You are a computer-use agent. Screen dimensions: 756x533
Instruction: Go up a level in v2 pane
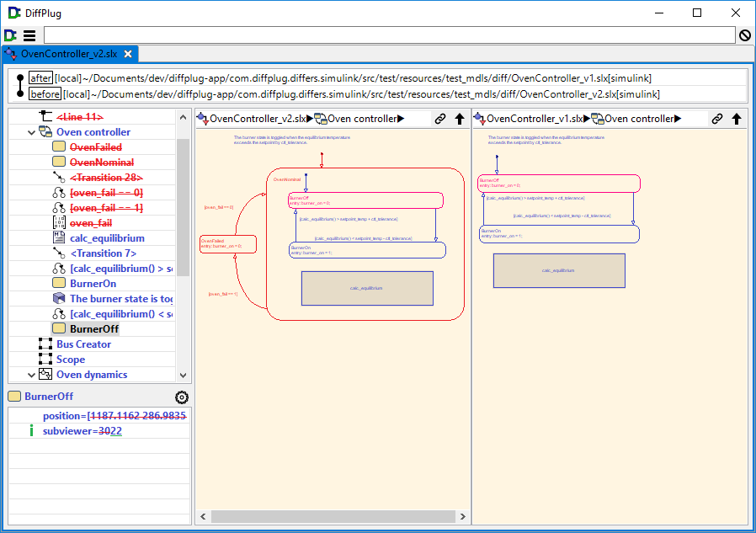pos(460,119)
